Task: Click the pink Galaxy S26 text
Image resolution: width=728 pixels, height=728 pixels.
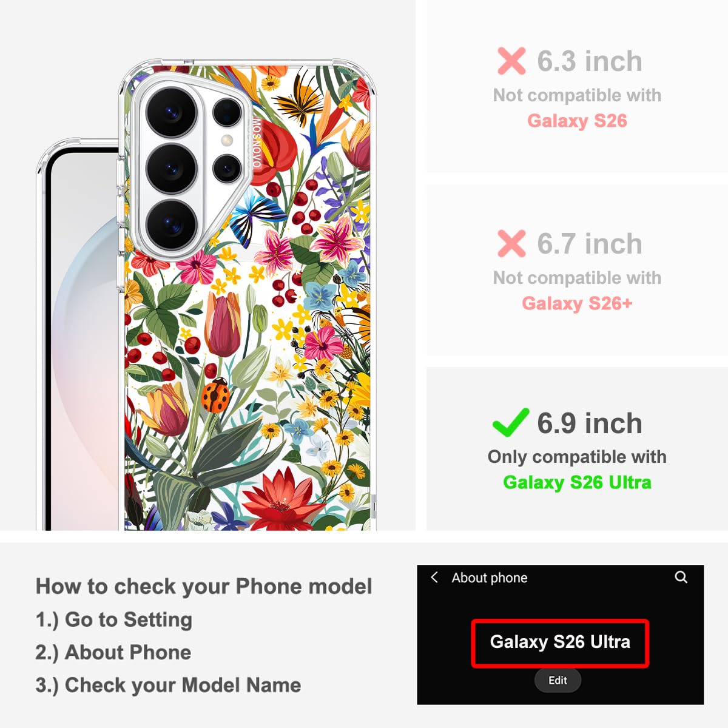Action: coord(577,121)
